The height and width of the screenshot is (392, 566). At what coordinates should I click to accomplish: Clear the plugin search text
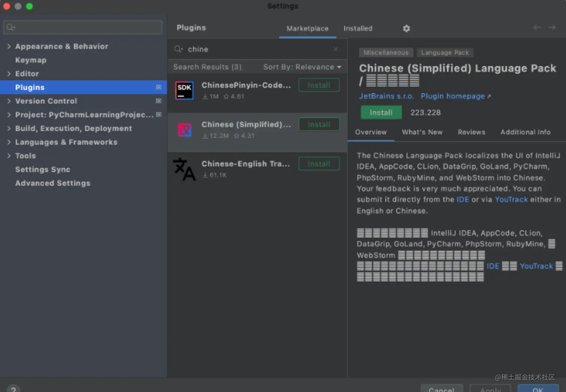pyautogui.click(x=336, y=49)
